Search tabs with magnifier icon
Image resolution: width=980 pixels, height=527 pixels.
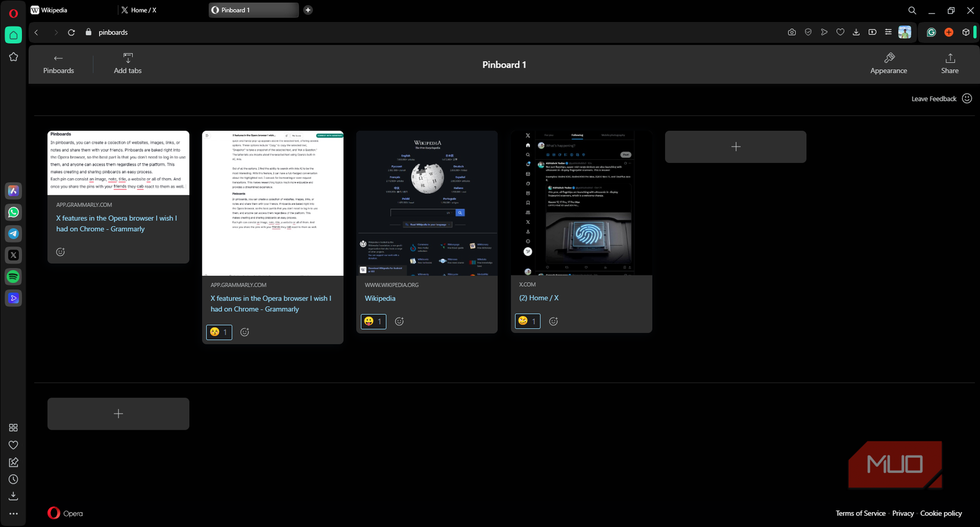[912, 10]
